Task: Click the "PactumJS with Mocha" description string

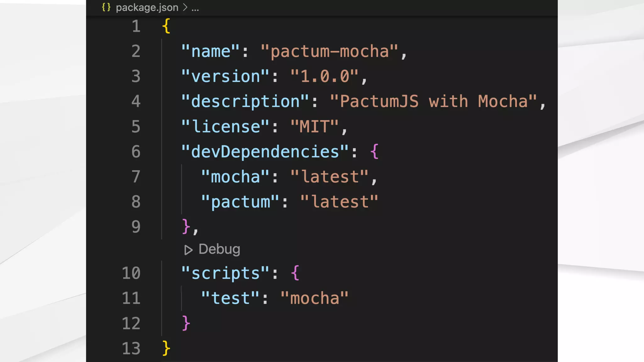Action: tap(433, 102)
